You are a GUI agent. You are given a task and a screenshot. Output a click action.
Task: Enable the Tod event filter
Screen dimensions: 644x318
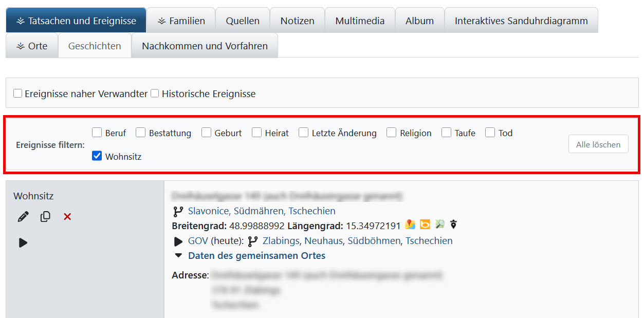coord(490,132)
